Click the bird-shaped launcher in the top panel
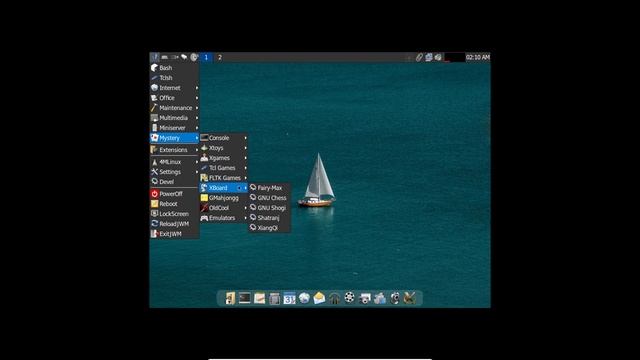640x360 pixels. [x=184, y=57]
